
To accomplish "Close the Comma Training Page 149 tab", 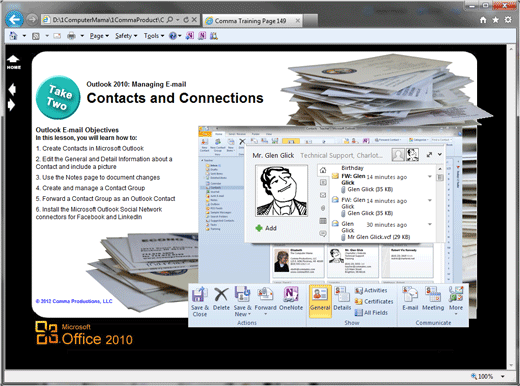I will 298,21.
